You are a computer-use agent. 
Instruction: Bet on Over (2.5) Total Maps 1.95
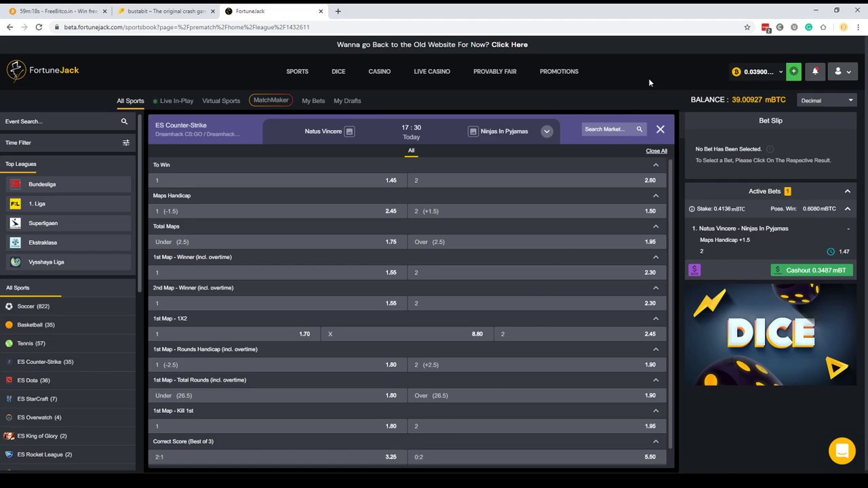(537, 242)
